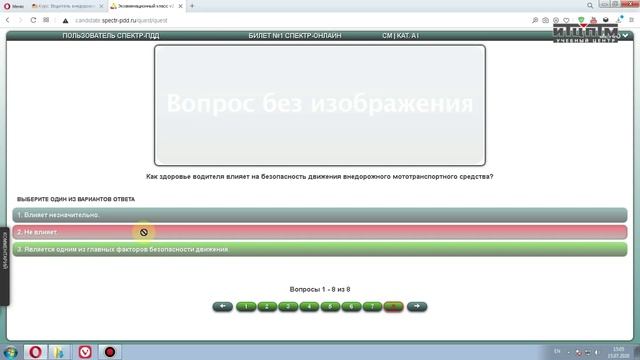This screenshot has width=640, height=360.
Task: Open the Windows Start button
Action: (10, 352)
